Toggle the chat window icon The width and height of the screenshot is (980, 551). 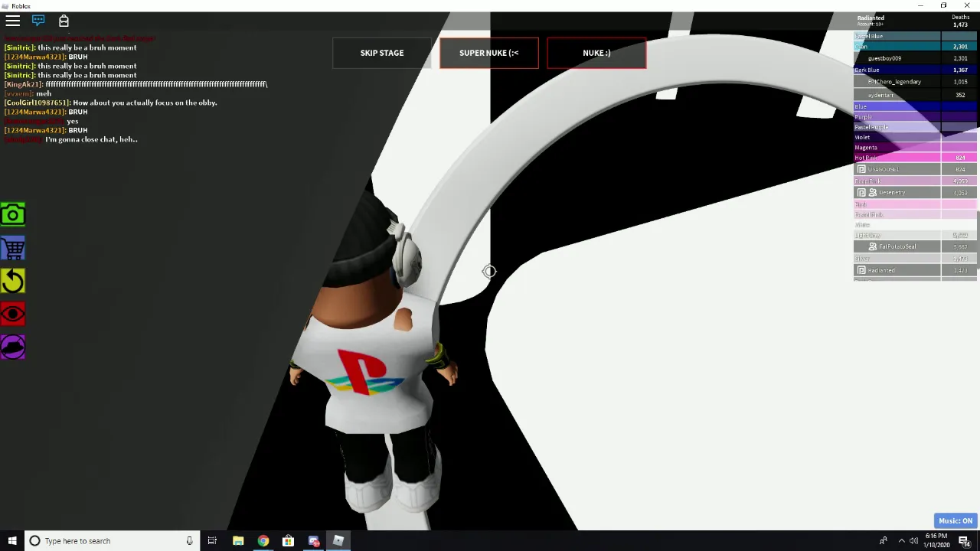pyautogui.click(x=38, y=21)
